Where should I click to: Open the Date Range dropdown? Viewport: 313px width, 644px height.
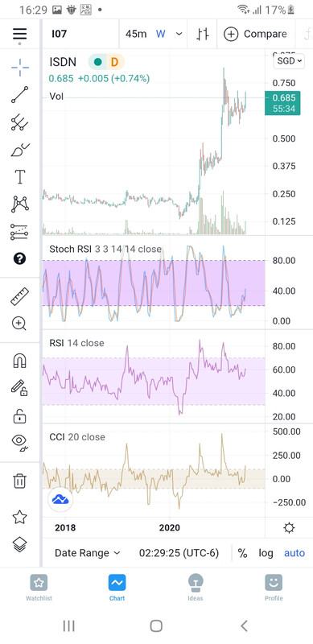pyautogui.click(x=87, y=553)
